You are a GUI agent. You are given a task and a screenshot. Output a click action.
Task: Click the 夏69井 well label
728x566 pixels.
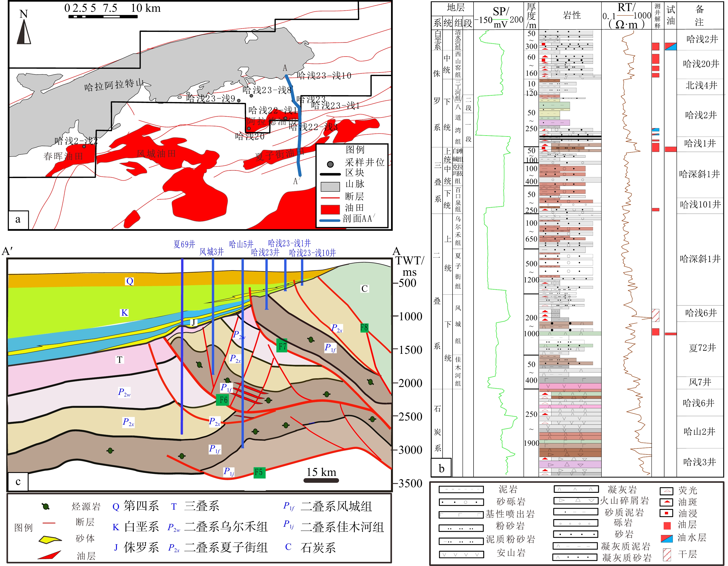tap(184, 244)
